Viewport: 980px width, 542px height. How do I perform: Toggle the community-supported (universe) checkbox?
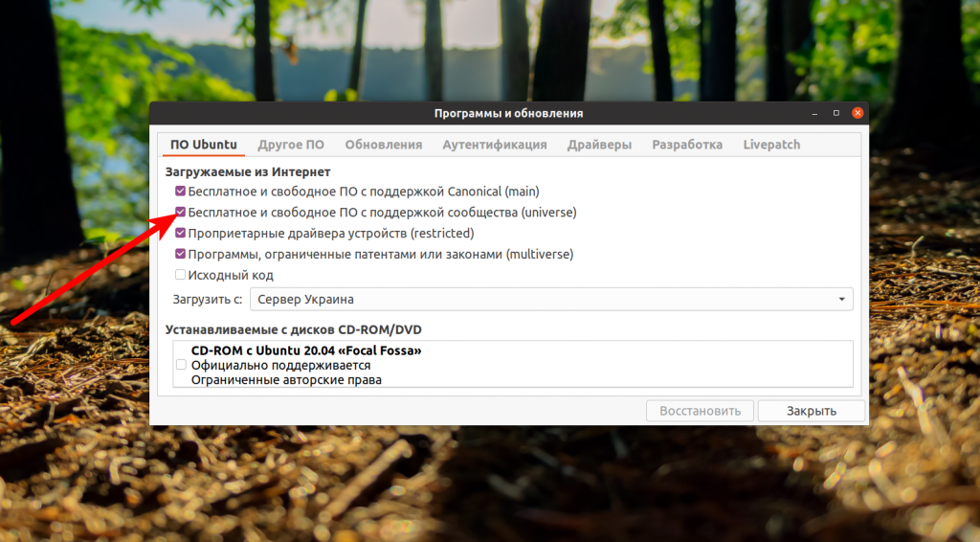pyautogui.click(x=180, y=213)
